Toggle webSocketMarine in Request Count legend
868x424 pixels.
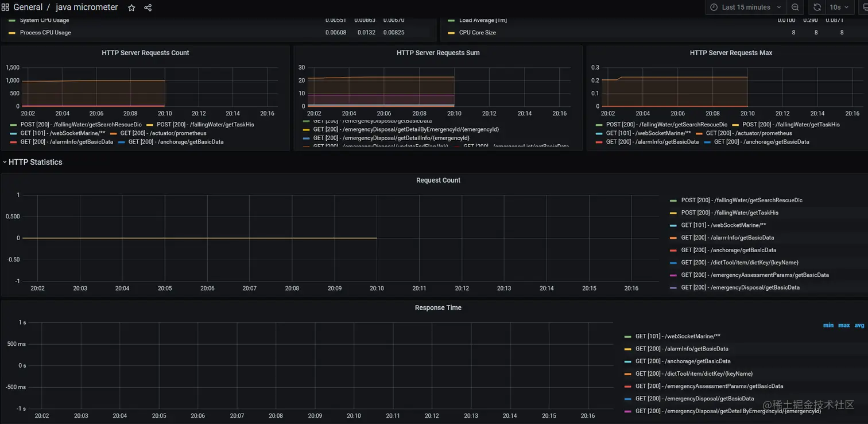click(723, 225)
